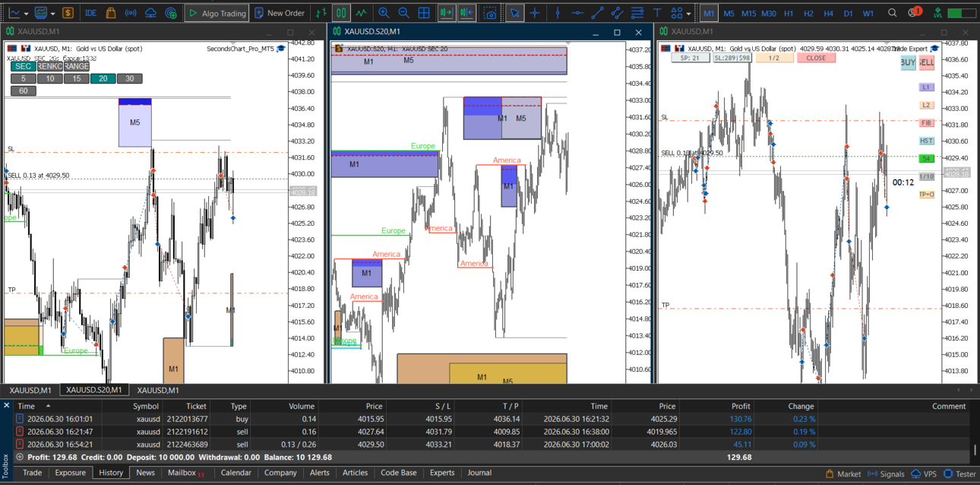Click the green 54 button

(926, 159)
